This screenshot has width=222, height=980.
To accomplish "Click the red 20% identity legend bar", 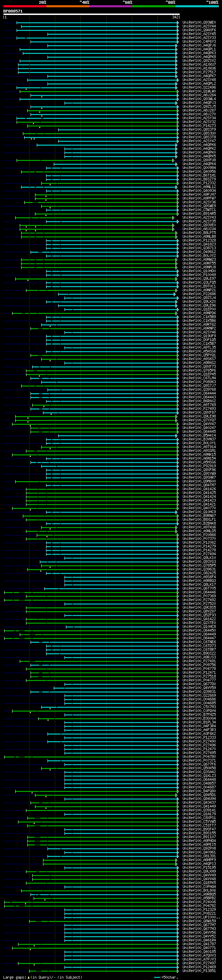I will [x=25, y=6].
